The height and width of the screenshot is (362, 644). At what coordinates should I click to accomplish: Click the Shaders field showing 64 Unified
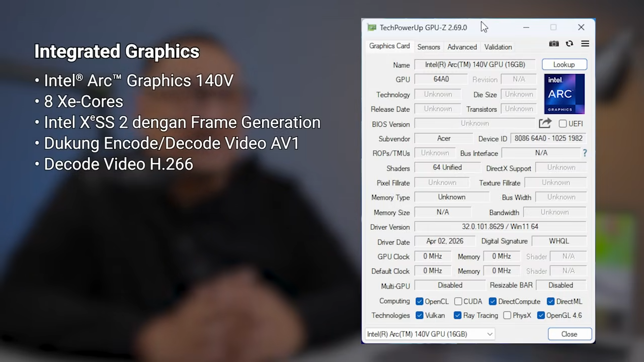(447, 167)
